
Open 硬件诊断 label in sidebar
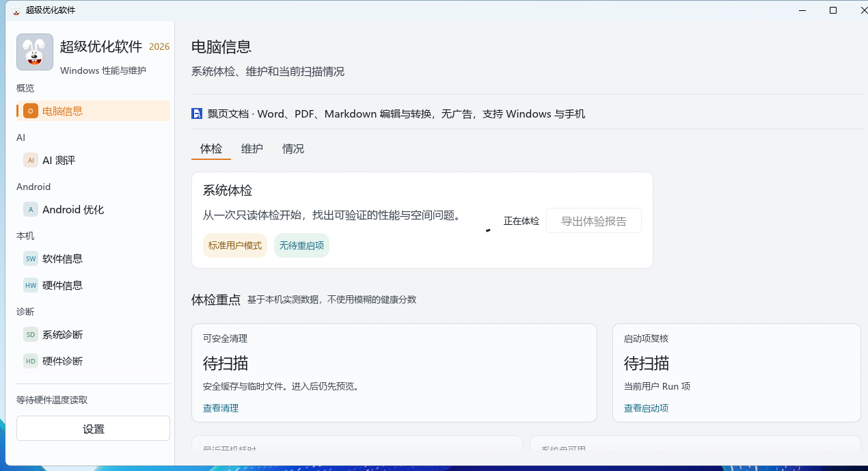(62, 361)
